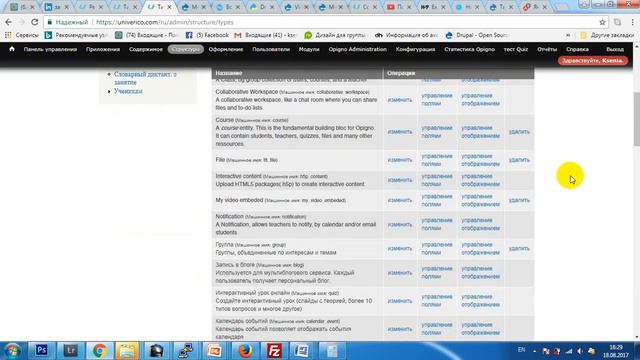Switch to Chrome in the taskbar

point(99,351)
